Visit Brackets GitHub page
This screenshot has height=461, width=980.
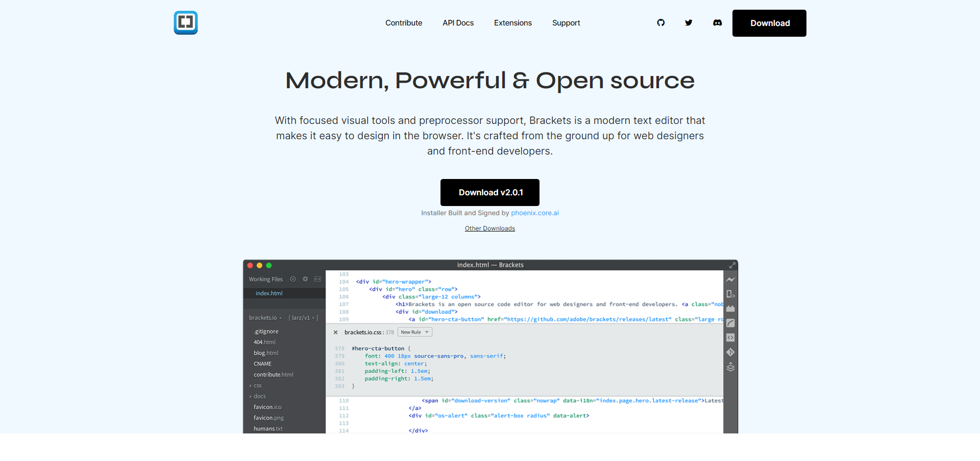(660, 23)
